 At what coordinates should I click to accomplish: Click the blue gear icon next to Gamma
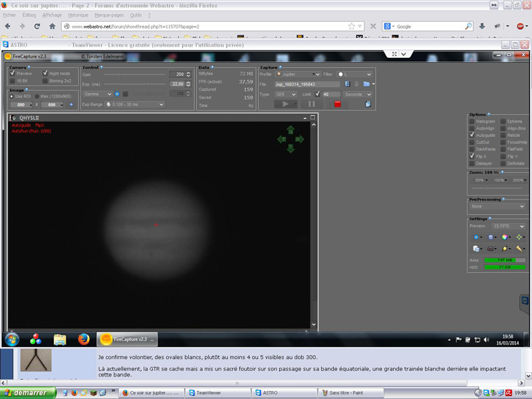click(x=117, y=94)
